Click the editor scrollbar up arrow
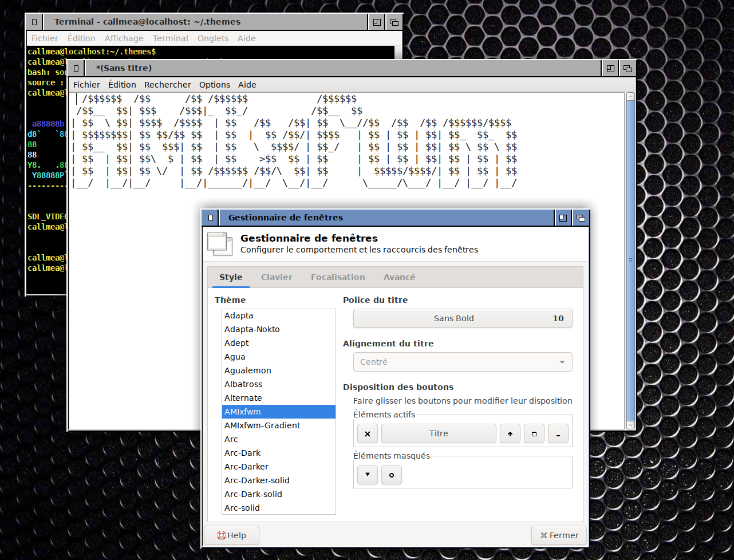This screenshot has height=560, width=734. [630, 97]
